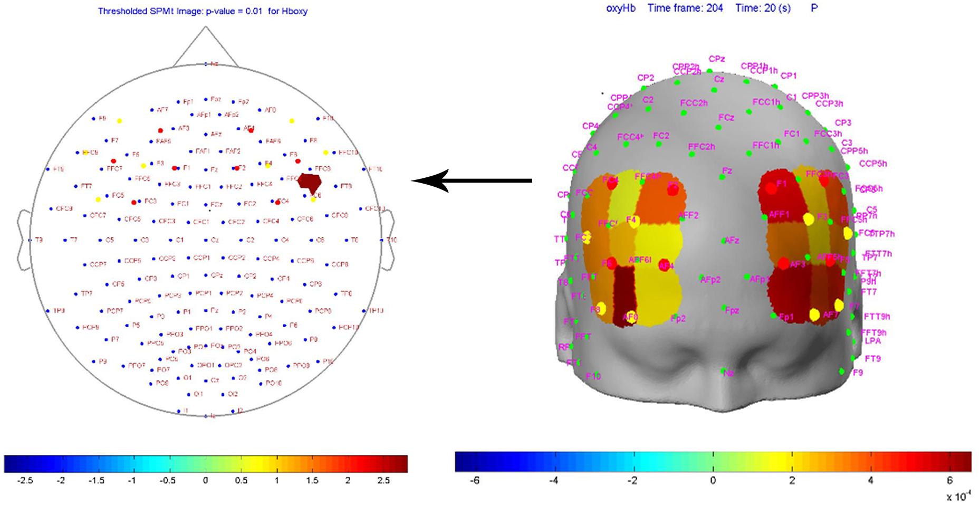Click the AFp1 label on the flat scalp map
The height and width of the screenshot is (505, 980).
pyautogui.click(x=204, y=115)
